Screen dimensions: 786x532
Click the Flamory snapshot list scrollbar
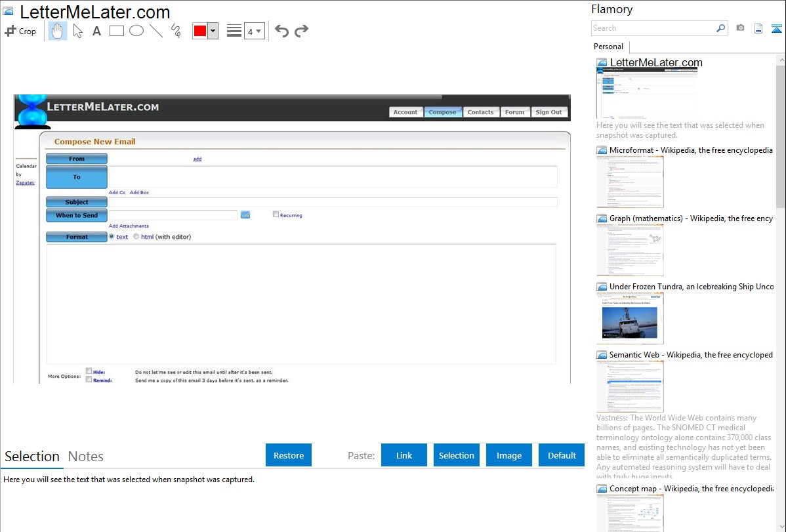point(781,135)
